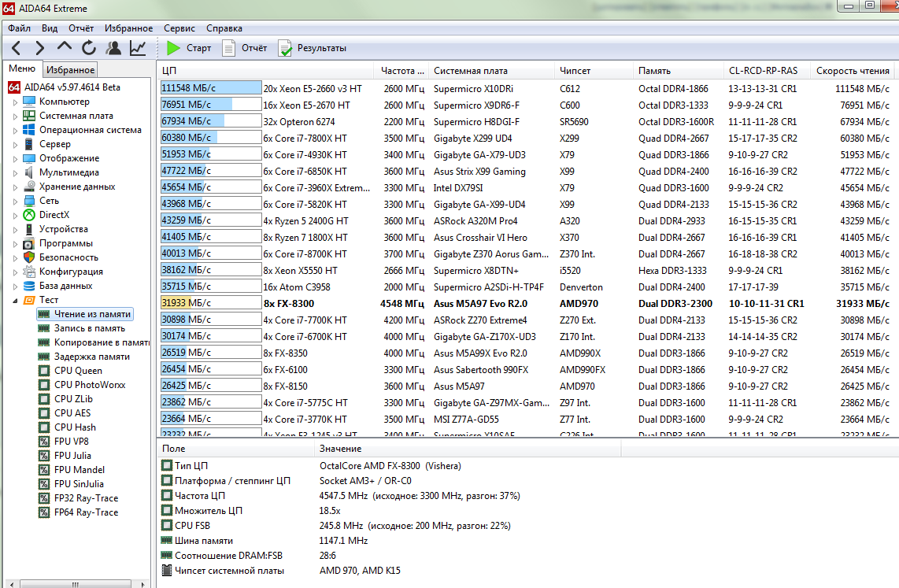This screenshot has height=588, width=899.
Task: Expand the Отображение tree node
Action: point(16,159)
